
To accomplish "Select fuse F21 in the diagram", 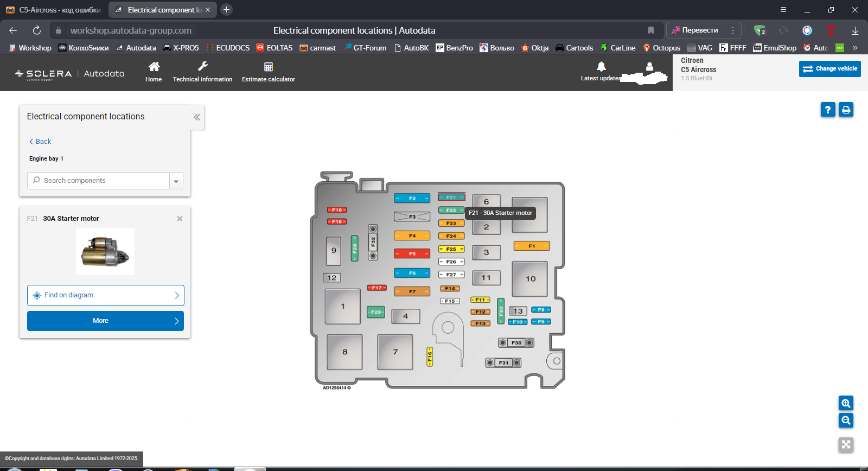I will point(451,198).
